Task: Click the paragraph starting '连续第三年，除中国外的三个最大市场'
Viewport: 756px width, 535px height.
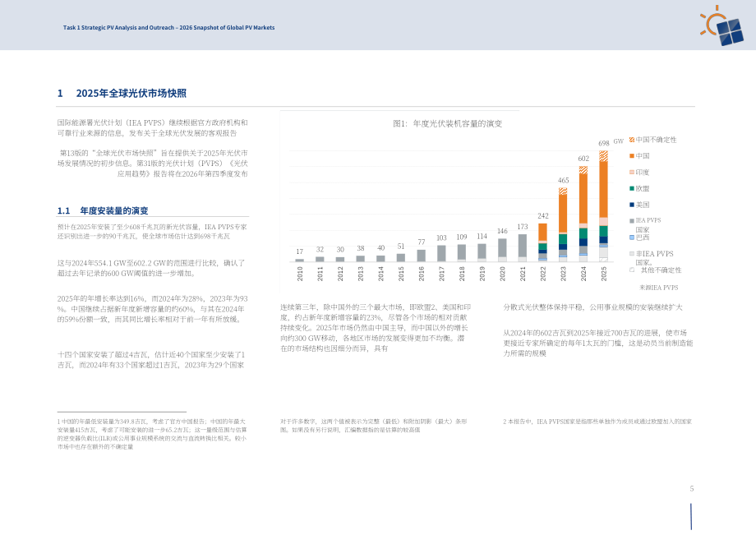Action: (376, 328)
